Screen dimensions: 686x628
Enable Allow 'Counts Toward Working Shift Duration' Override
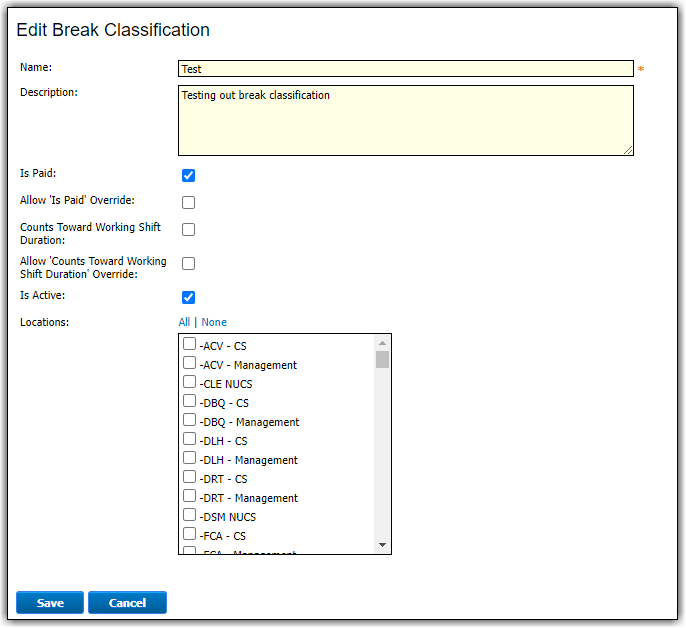pyautogui.click(x=188, y=264)
